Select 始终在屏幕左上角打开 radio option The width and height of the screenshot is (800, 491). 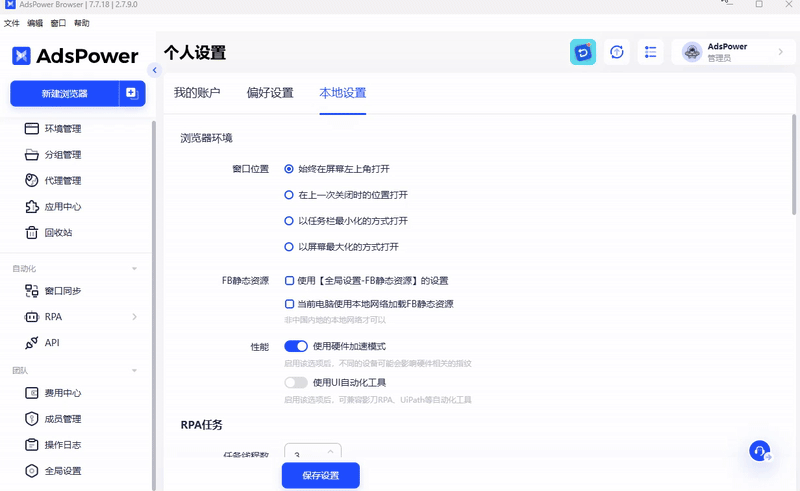(289, 169)
